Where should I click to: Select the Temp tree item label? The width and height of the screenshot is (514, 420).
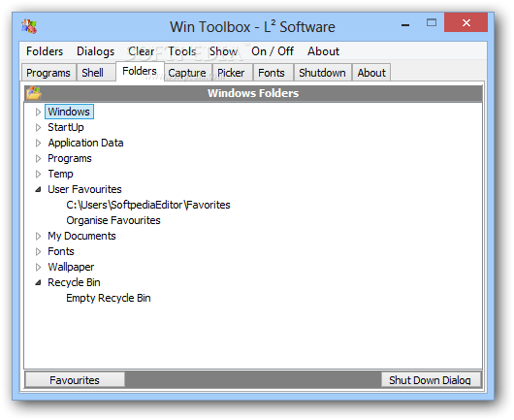coord(60,174)
